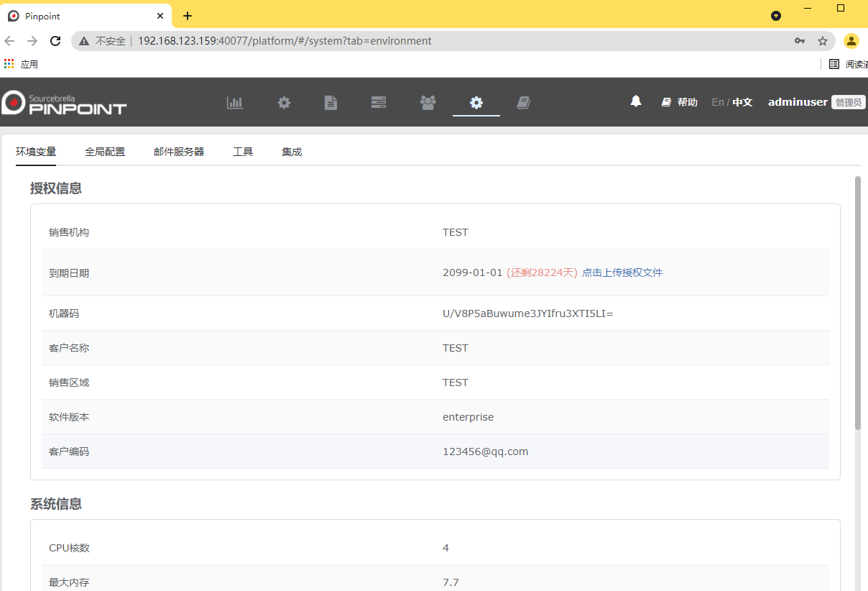The image size is (868, 591).
Task: Click the first gear icon in navbar
Action: [285, 102]
